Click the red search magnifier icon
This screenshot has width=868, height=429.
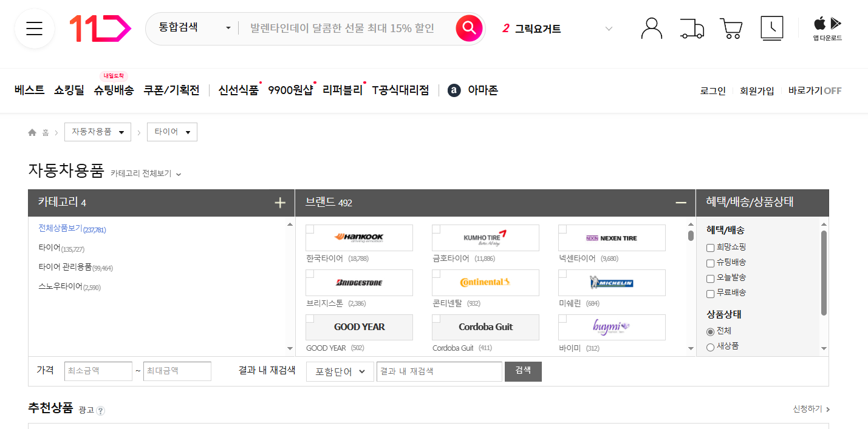coord(468,28)
